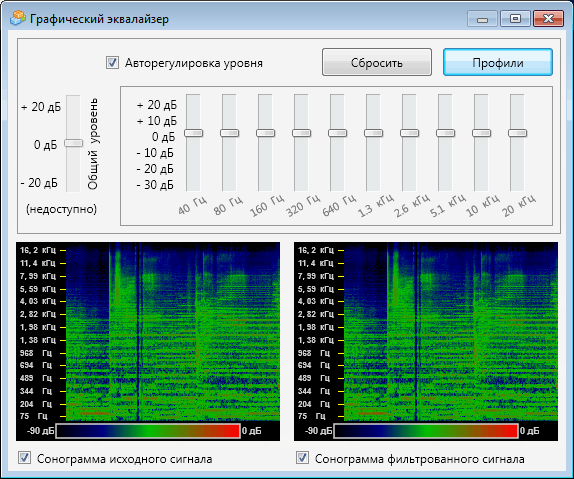Viewport: 574px width, 479px height.
Task: Click the 320 Гц band slider handle
Action: click(x=302, y=133)
